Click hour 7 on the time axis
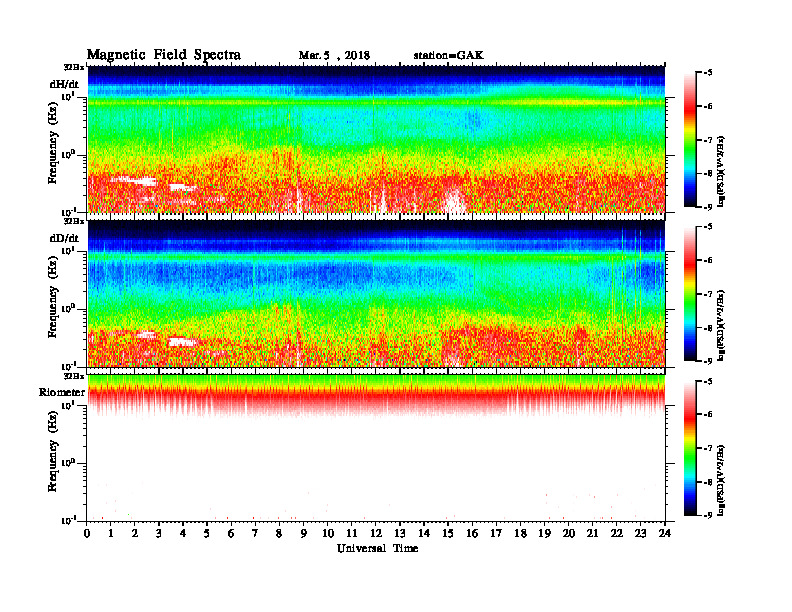The image size is (792, 612). [x=256, y=534]
